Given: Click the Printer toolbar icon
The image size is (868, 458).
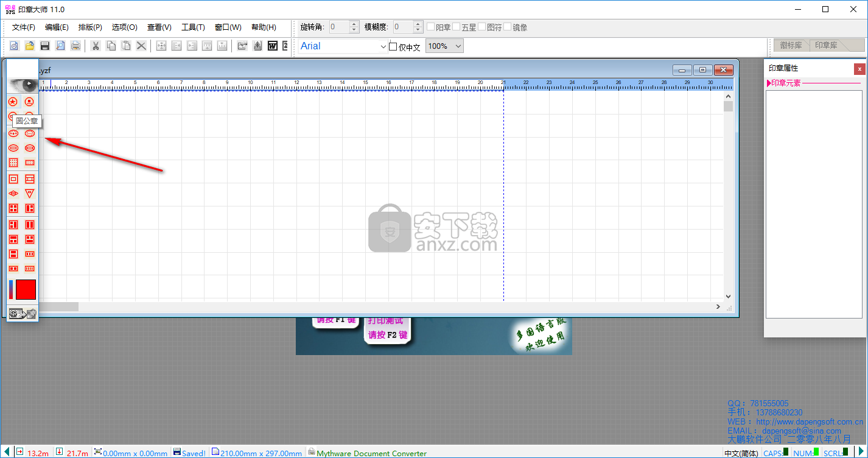Looking at the screenshot, I should (x=75, y=46).
